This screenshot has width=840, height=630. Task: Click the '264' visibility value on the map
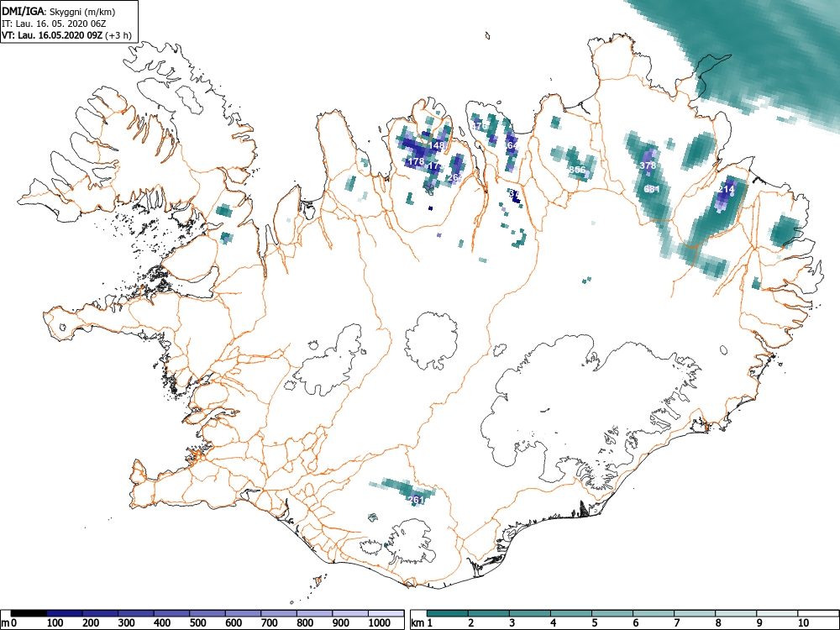tap(454, 177)
